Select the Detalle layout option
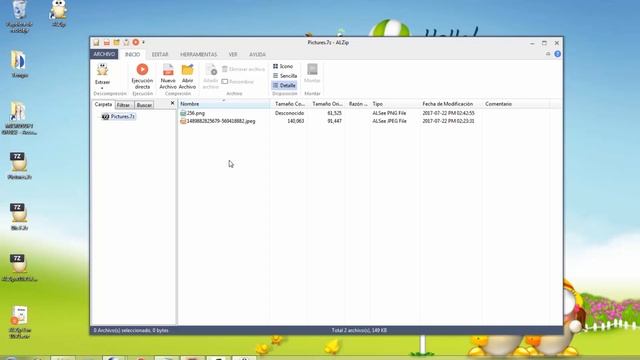 [284, 85]
